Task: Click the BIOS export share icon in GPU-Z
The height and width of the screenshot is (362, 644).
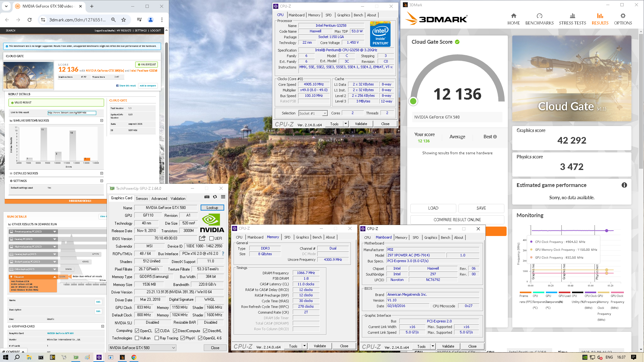Action: point(202,238)
